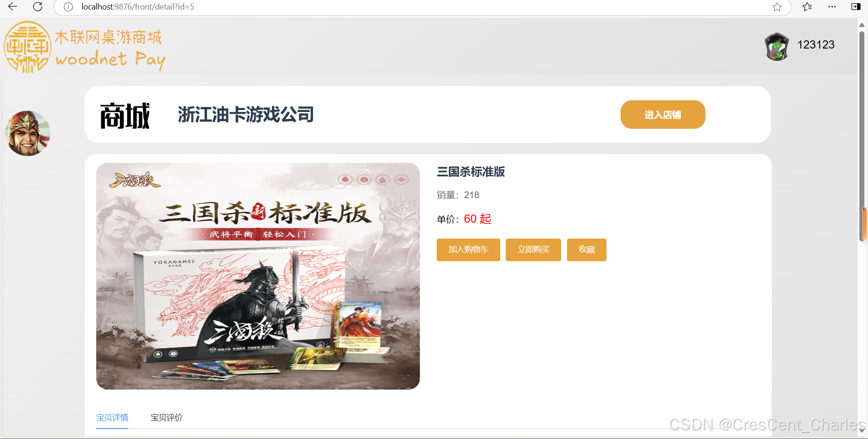Bookmark this page with the star icon
The image size is (868, 439).
point(777,7)
